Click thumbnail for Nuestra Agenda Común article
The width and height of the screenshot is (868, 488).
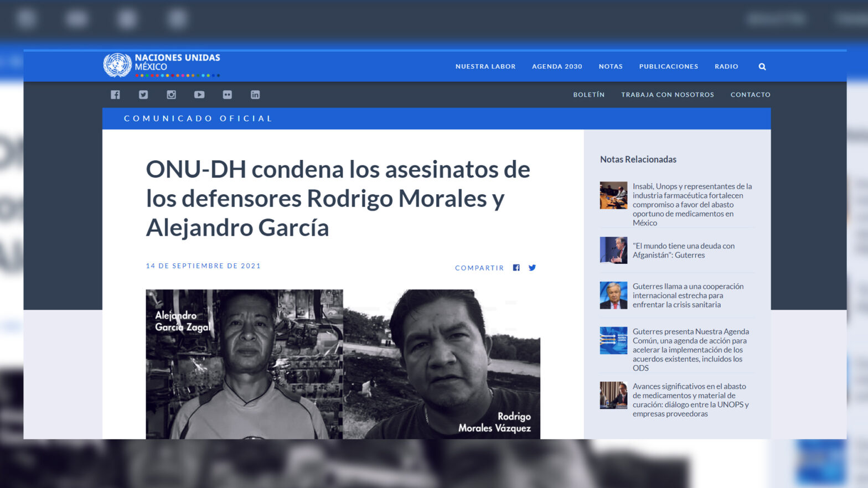[613, 340]
